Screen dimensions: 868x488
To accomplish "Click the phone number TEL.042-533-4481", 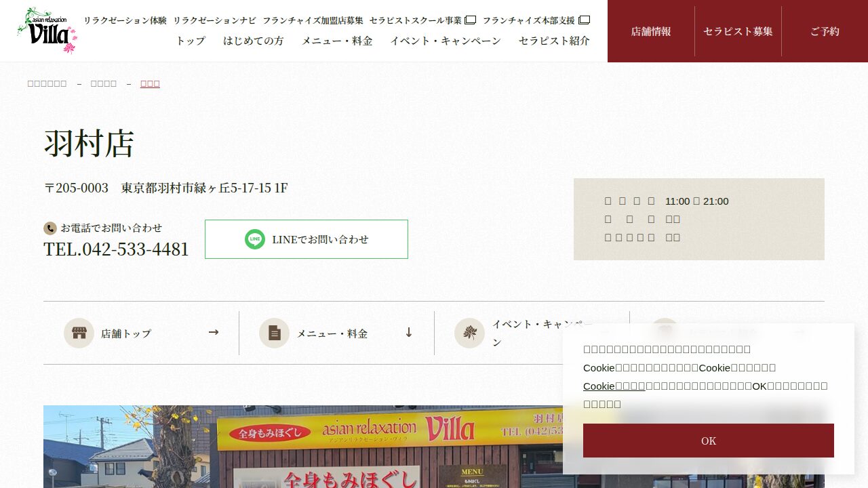I will click(x=116, y=249).
